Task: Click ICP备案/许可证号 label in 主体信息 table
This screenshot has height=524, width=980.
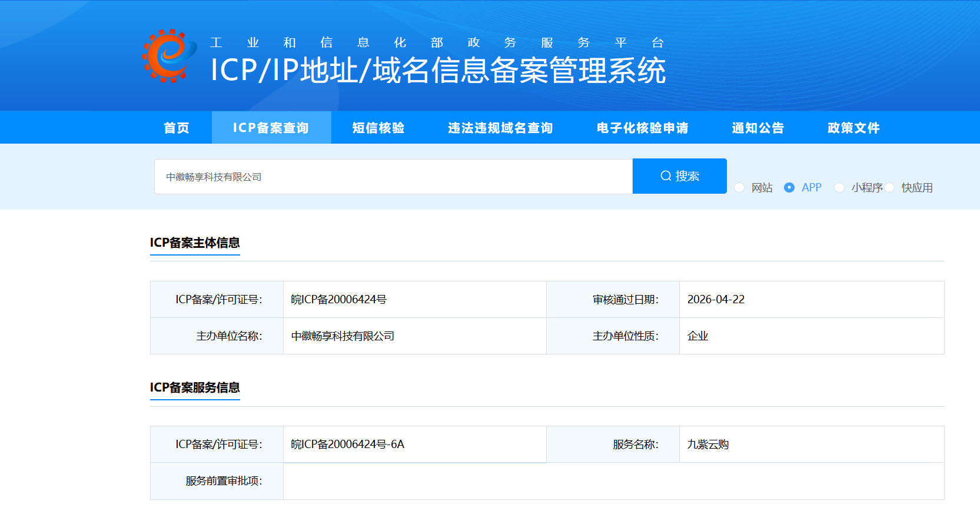Action: [x=219, y=300]
